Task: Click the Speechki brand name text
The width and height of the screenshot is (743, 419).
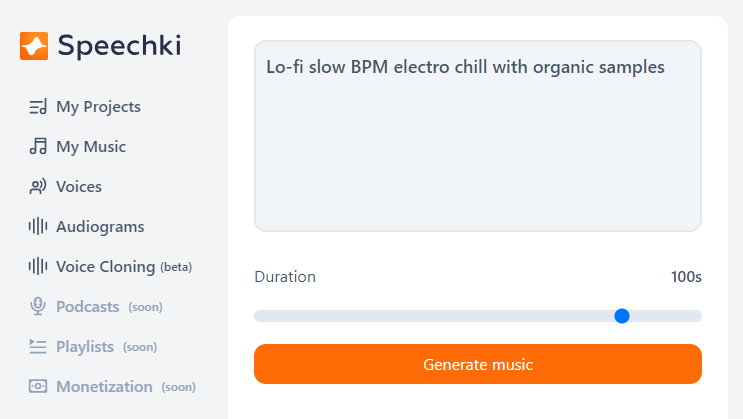Action: click(119, 46)
